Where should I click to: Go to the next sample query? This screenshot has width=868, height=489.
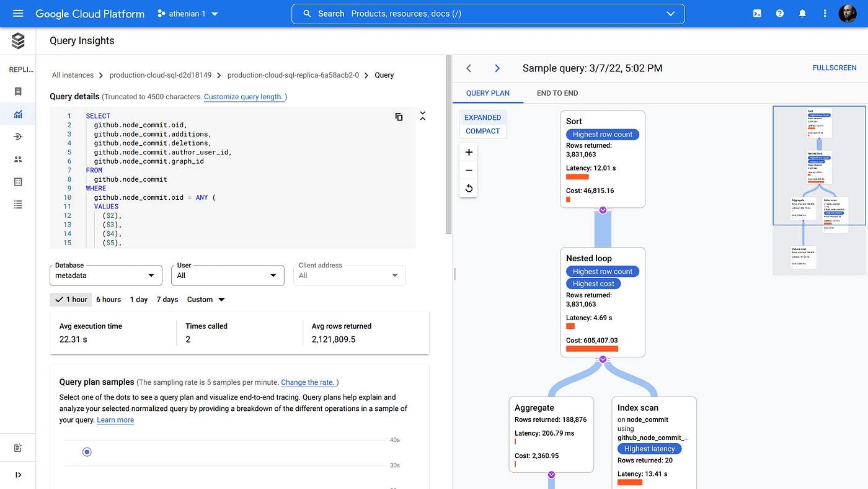497,68
